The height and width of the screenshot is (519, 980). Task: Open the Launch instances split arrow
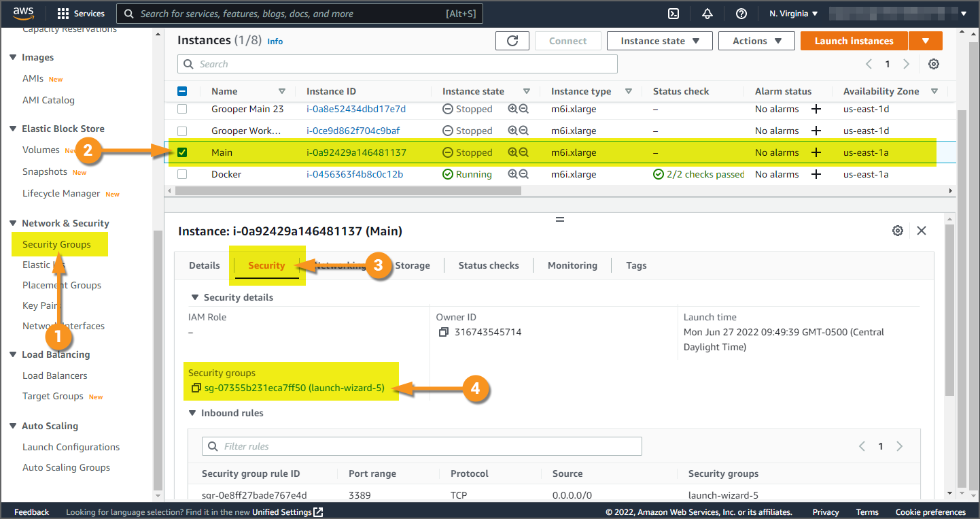pos(926,41)
